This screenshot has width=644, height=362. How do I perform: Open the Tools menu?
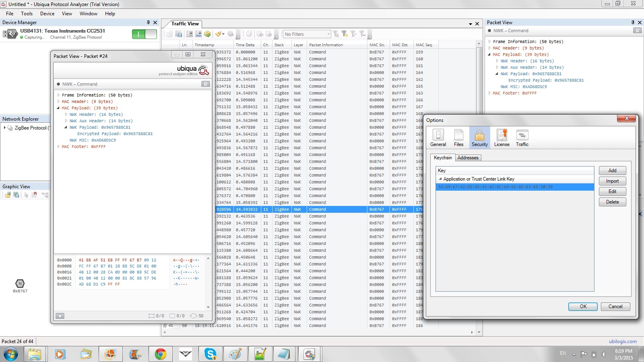pos(27,13)
